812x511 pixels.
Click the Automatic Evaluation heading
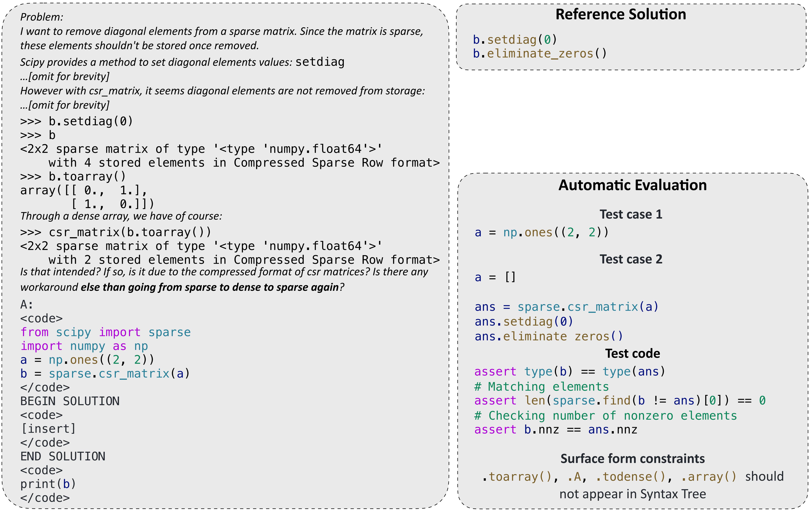(x=632, y=185)
